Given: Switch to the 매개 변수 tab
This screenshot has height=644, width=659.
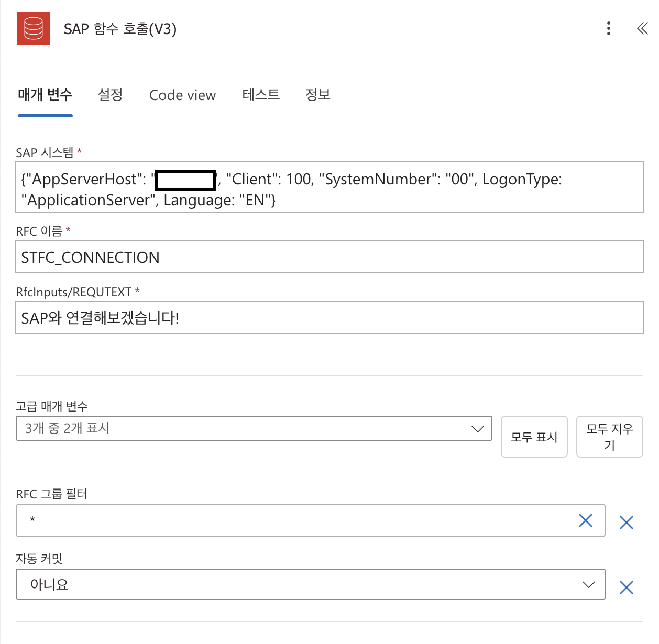Looking at the screenshot, I should click(45, 95).
